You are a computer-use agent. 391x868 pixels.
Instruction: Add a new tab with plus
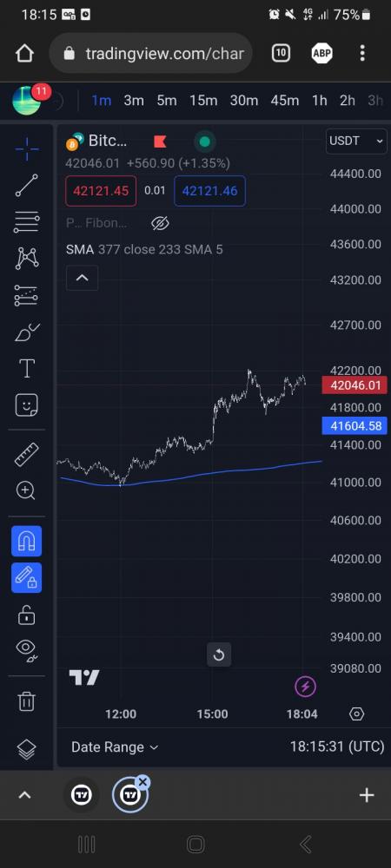[x=367, y=795]
